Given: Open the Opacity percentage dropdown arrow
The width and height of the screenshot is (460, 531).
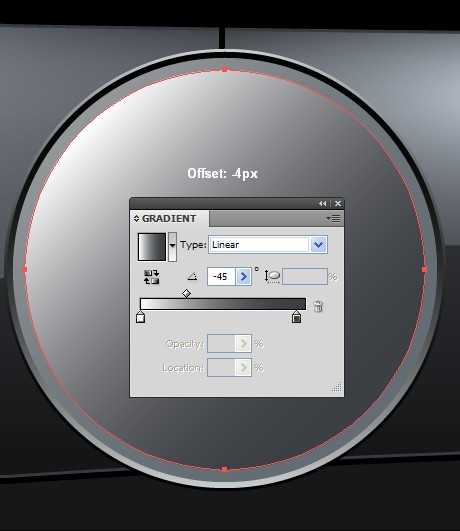Looking at the screenshot, I should click(x=243, y=344).
